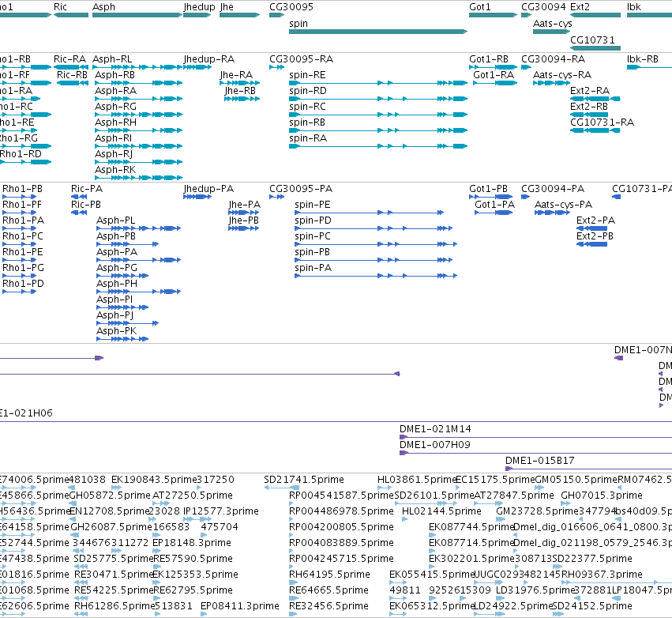
Task: Click EST RP004541587.5prime
Action: [x=292, y=503]
